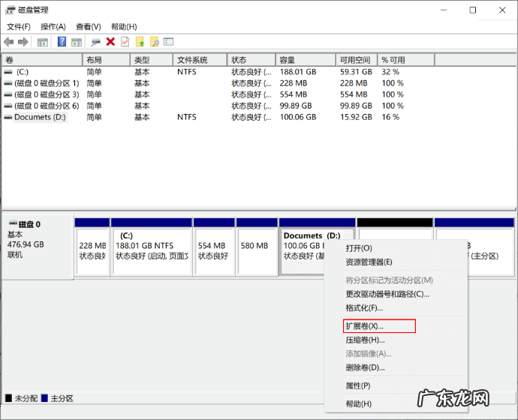Click Disk Management title bar app icon
Viewport: 518px width, 420px height.
11,10
